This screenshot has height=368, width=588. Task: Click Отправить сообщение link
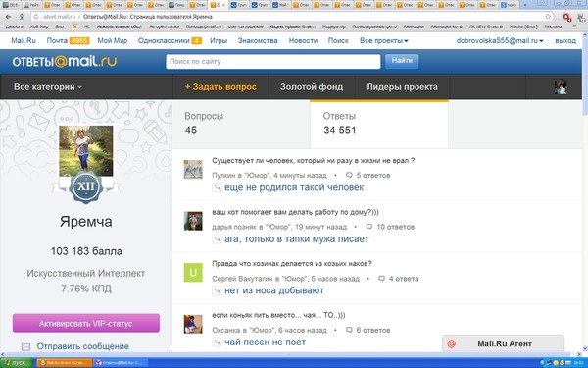(x=83, y=346)
